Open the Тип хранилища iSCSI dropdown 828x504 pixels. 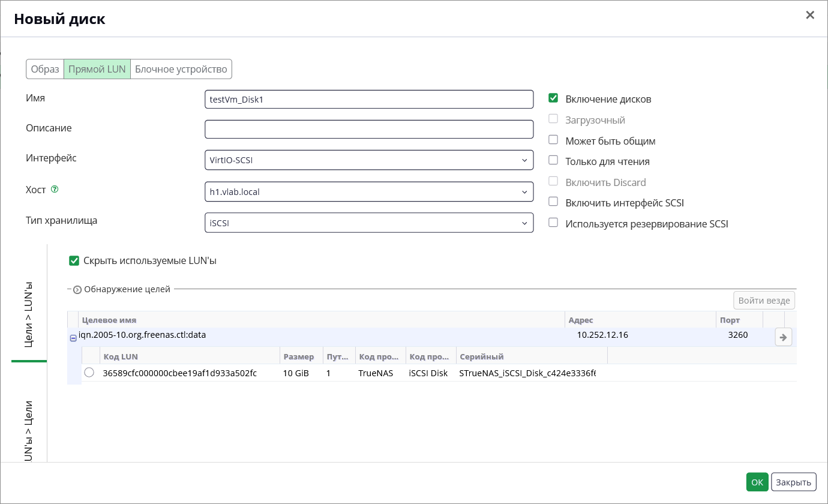coord(369,223)
